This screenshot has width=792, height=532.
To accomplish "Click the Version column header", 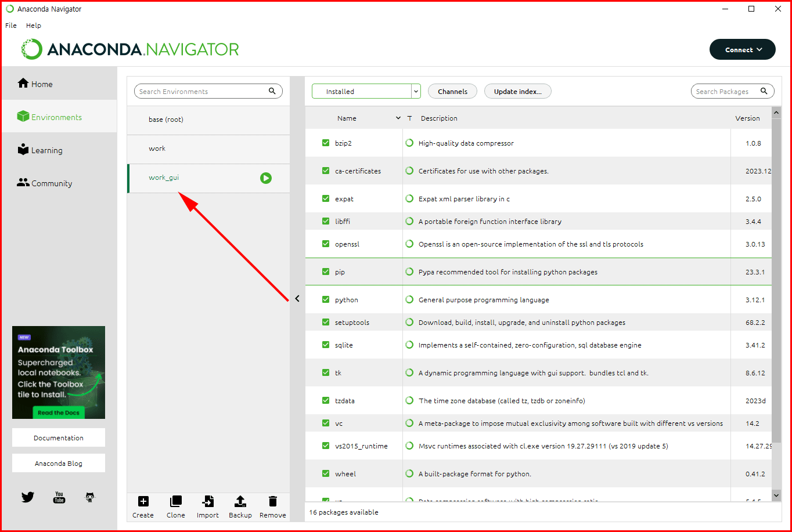I will (x=747, y=118).
